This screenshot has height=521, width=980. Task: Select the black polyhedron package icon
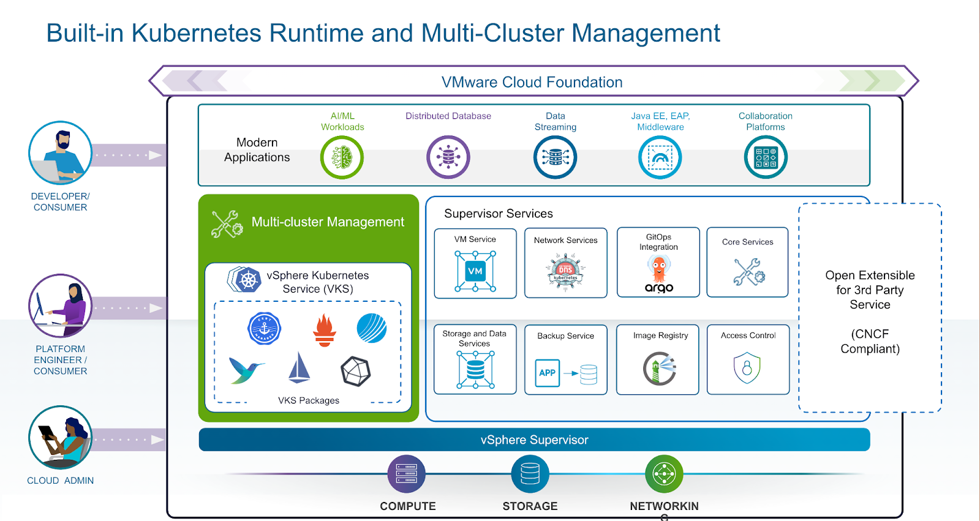356,371
